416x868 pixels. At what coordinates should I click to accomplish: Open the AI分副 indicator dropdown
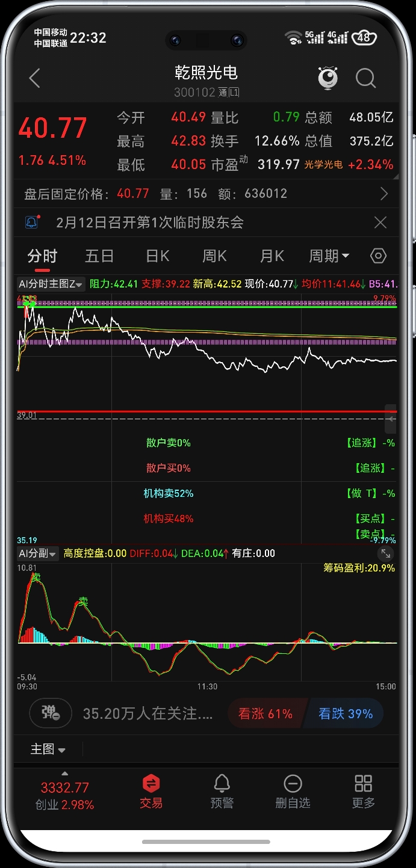37,553
